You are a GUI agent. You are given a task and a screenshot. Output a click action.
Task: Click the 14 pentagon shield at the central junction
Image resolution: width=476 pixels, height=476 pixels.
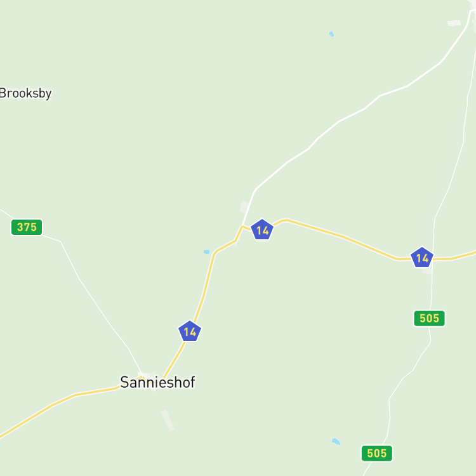click(x=262, y=230)
